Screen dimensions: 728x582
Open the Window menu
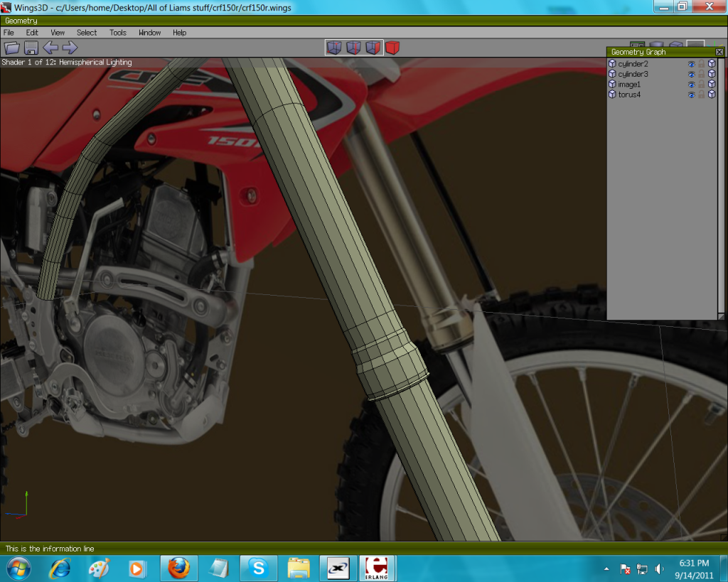pos(149,33)
